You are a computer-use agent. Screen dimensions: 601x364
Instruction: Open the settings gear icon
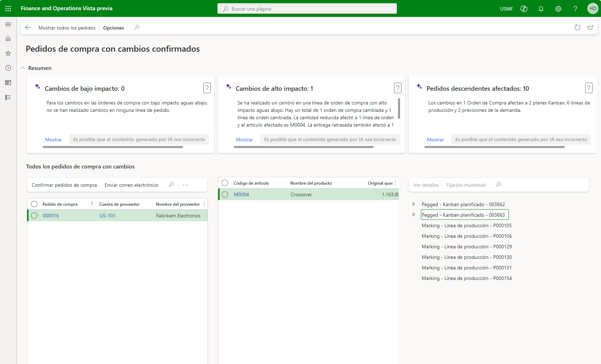coord(558,9)
